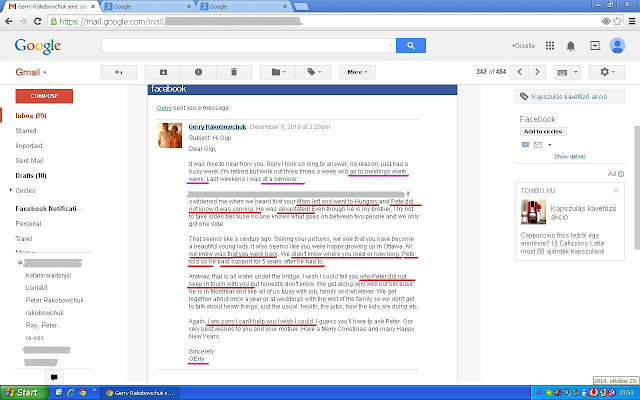Screen dimensions: 640x400
Task: Select chat contact 'Ray, Peter'
Action: [x=41, y=325]
